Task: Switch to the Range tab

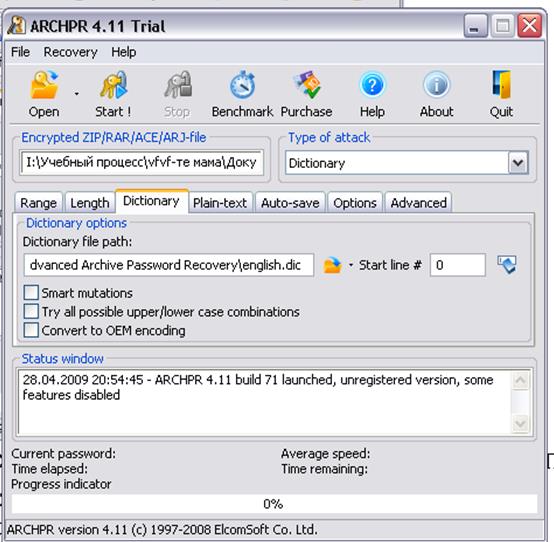Action: click(39, 203)
